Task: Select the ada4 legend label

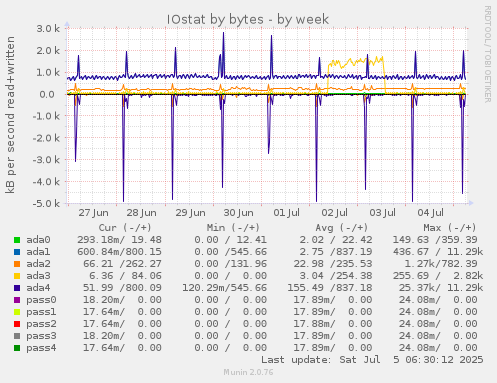Action: (x=38, y=288)
